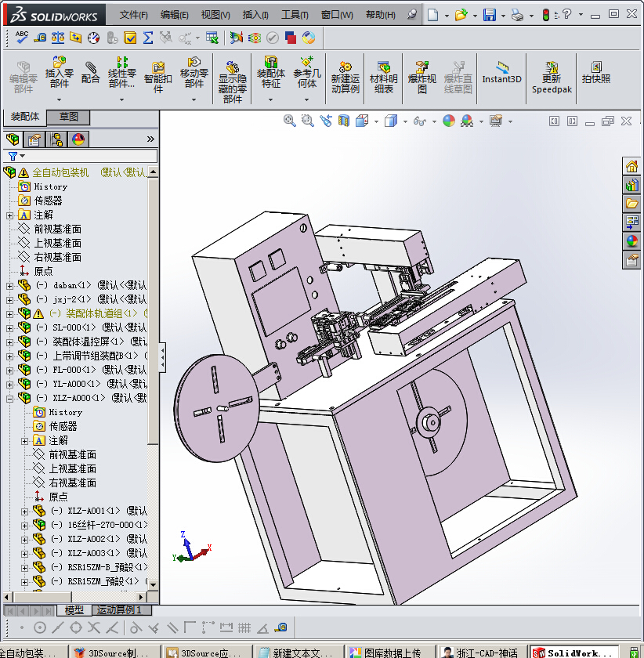Open DisplayManager tab icon

click(x=78, y=139)
